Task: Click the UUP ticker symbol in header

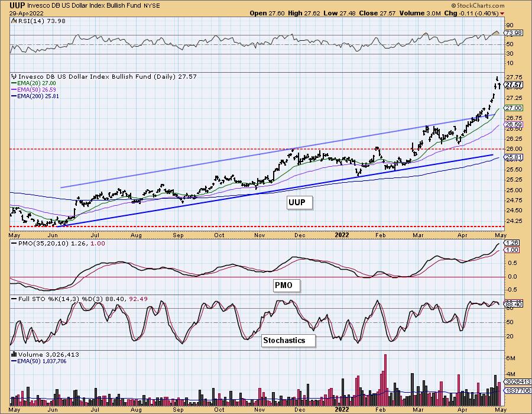Action: (17, 5)
